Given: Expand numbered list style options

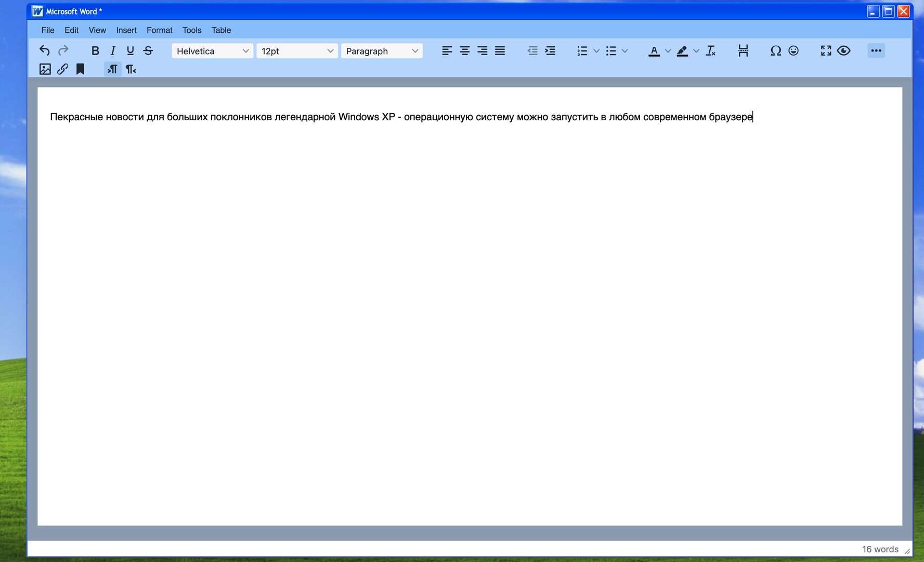Looking at the screenshot, I should 596,50.
